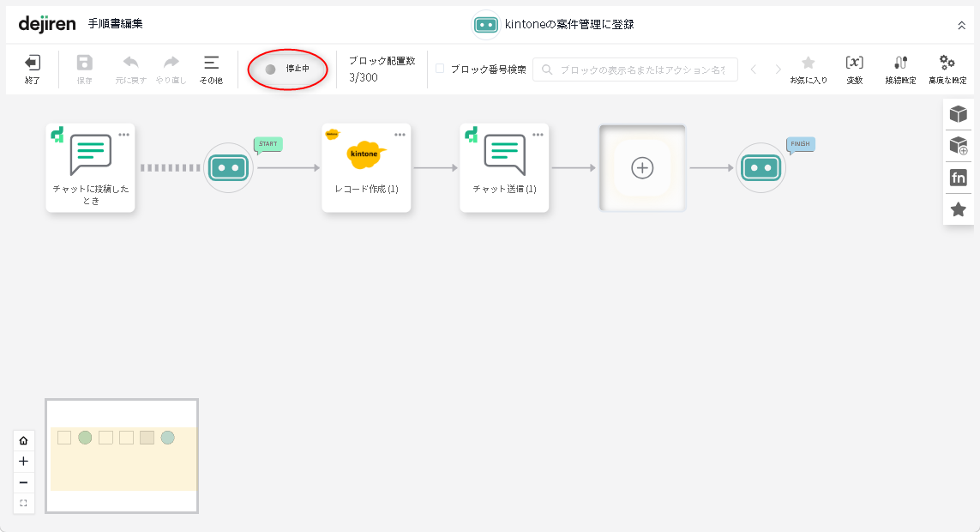Open the その他 menu

coord(211,68)
